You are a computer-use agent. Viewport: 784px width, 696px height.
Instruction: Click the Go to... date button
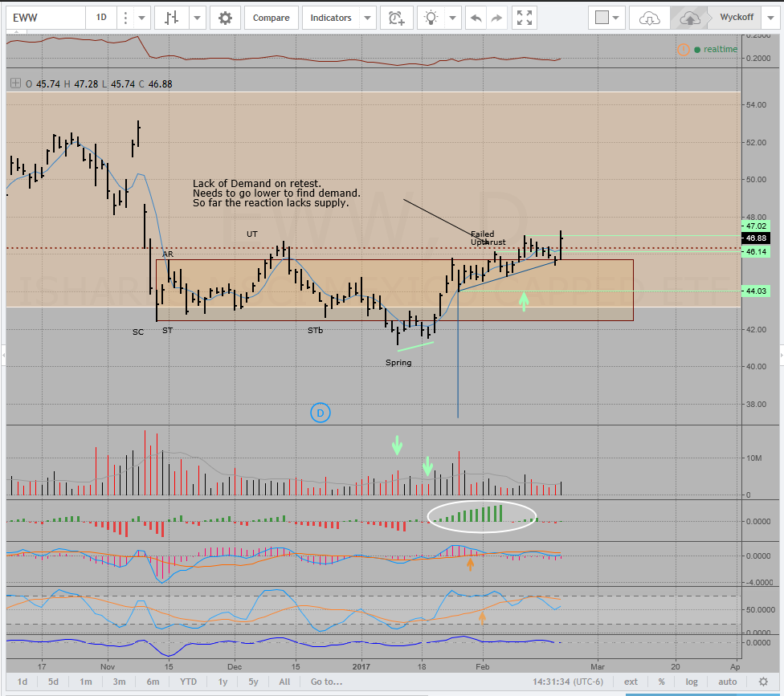[327, 682]
